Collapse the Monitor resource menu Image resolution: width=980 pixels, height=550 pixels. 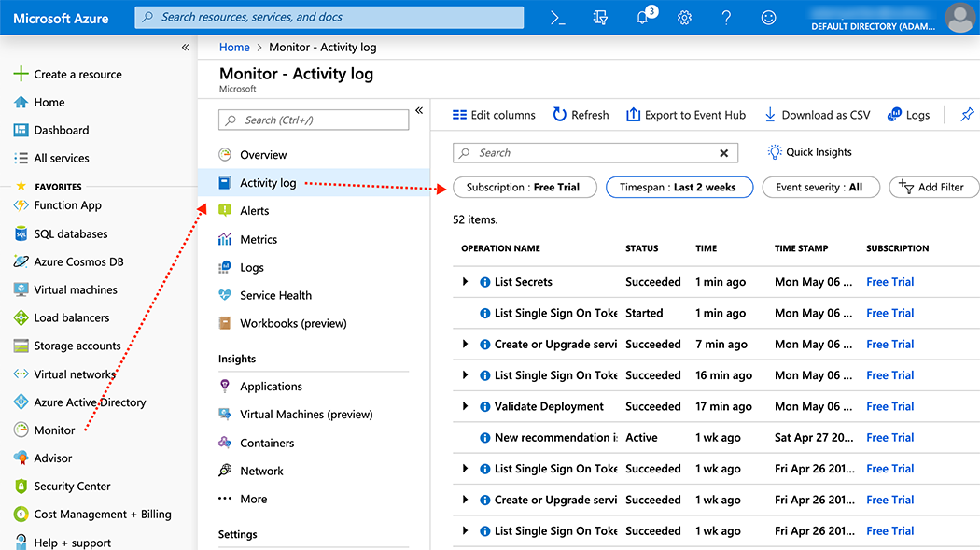(419, 110)
